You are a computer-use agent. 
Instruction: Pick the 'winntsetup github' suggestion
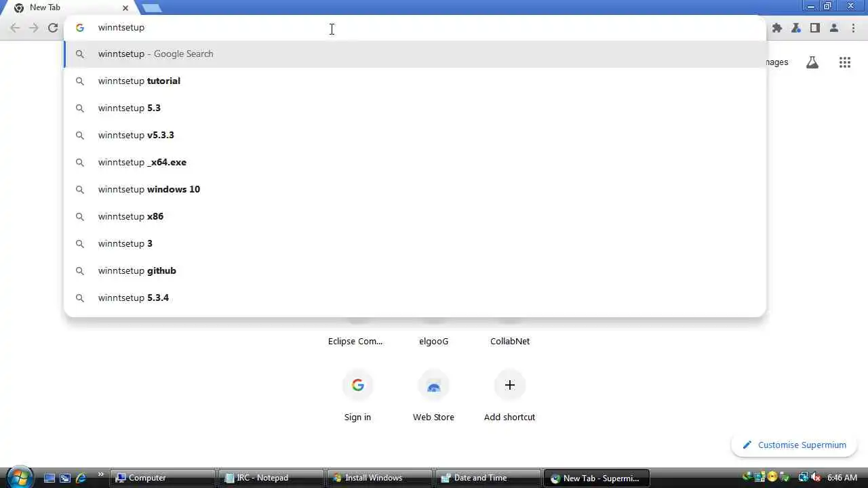coord(415,270)
